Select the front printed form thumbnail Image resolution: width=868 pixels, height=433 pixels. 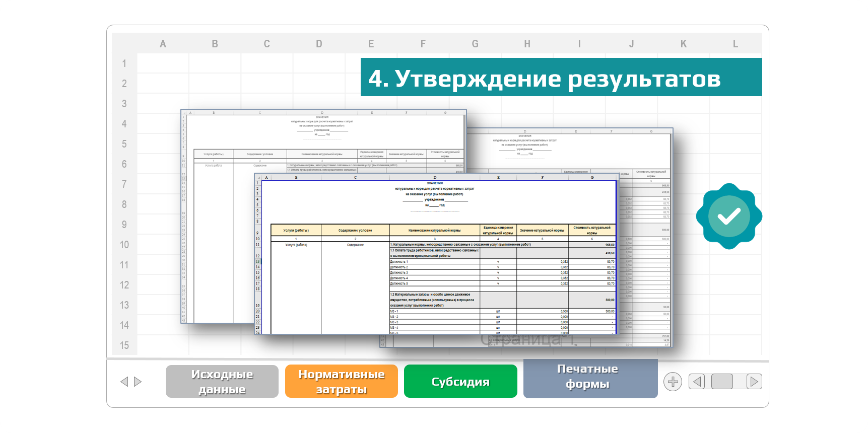tap(435, 257)
